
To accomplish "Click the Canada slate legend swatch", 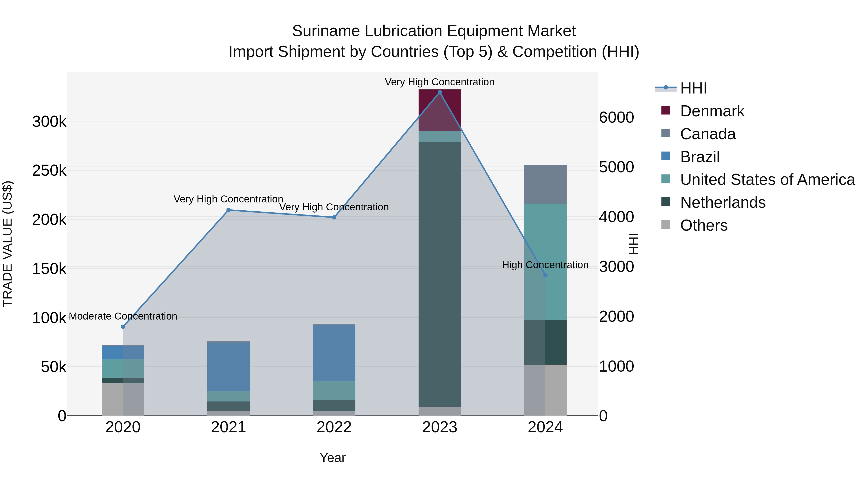I will 666,133.
